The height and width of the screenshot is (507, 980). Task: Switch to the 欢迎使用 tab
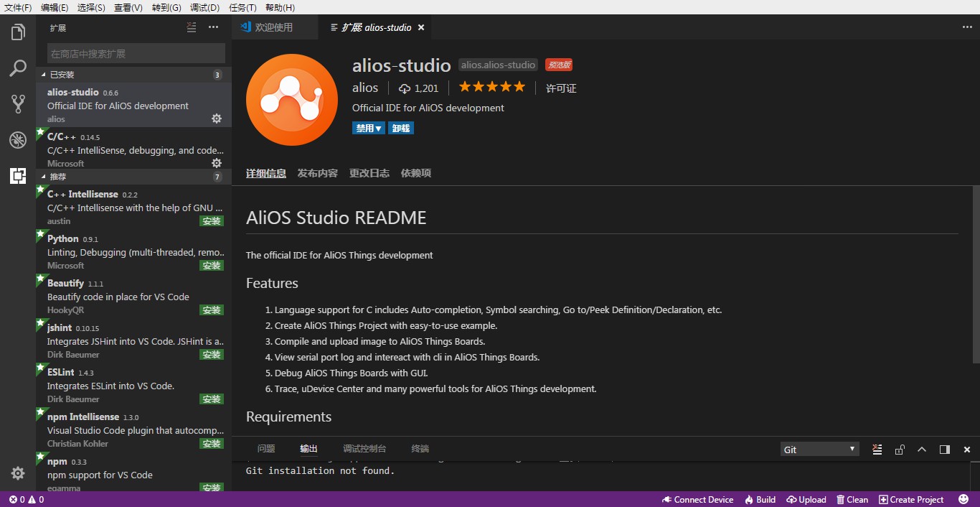(x=274, y=27)
